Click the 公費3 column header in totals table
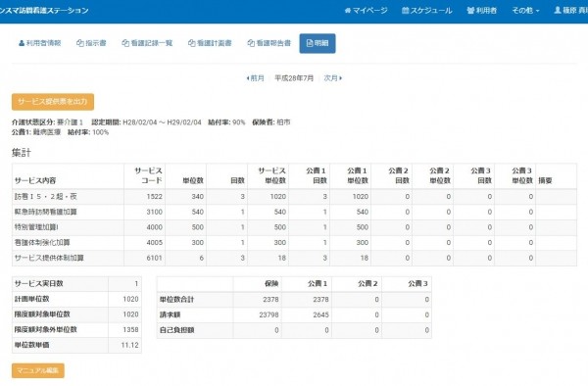Viewport: 588px width, 386px height. [x=417, y=284]
